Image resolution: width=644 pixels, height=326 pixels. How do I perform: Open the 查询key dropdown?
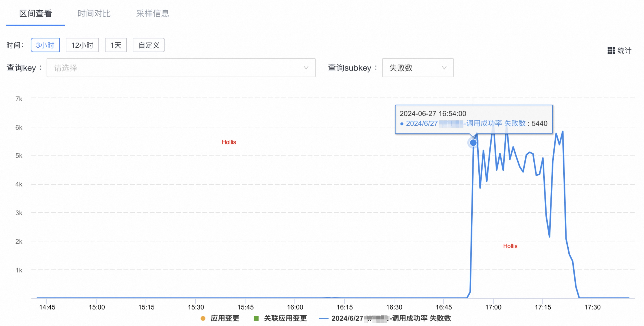point(175,68)
